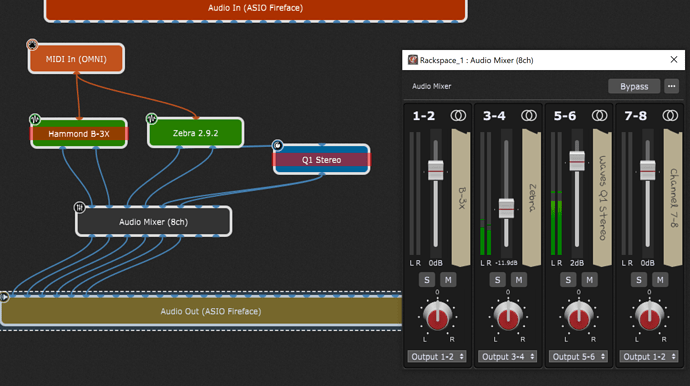This screenshot has width=690, height=386.
Task: Click the B-3X scribble strip label
Action: click(461, 198)
